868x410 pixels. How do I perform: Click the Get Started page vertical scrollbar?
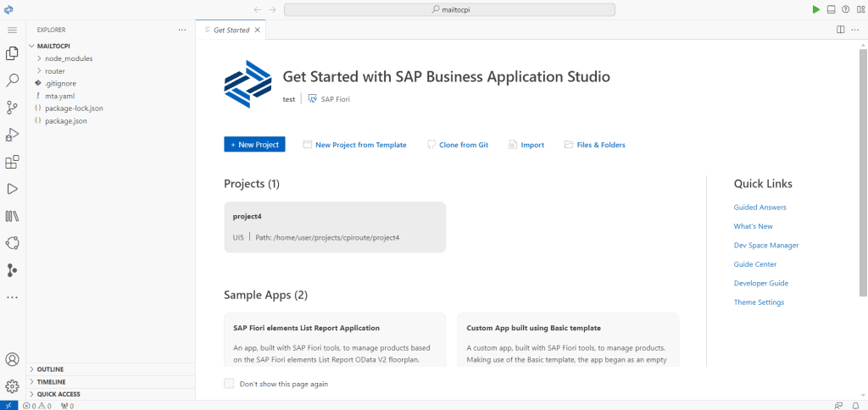863,173
